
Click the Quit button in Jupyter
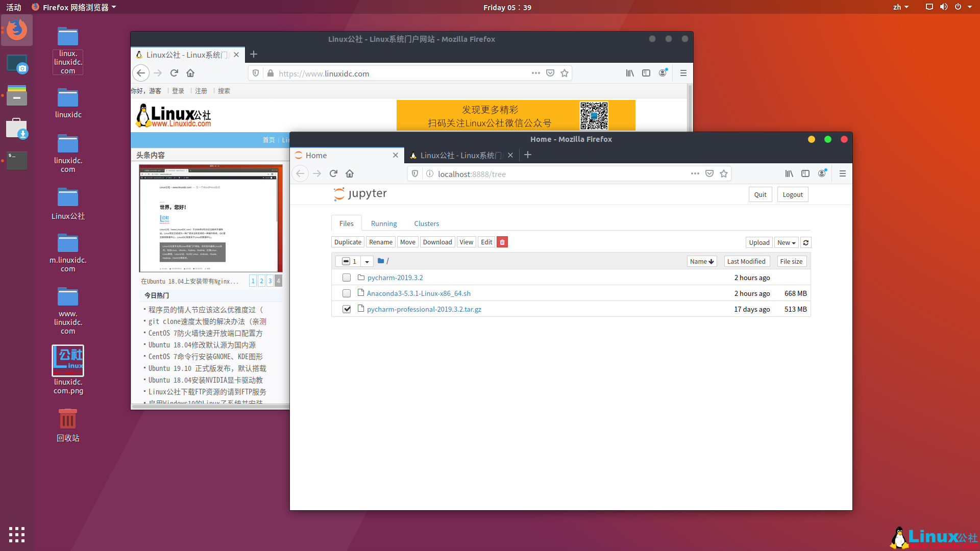pyautogui.click(x=761, y=194)
